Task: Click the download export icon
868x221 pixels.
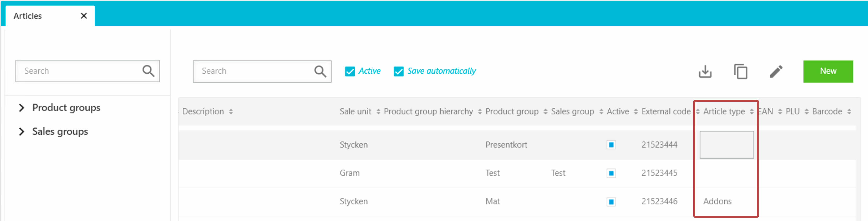Action: 705,71
